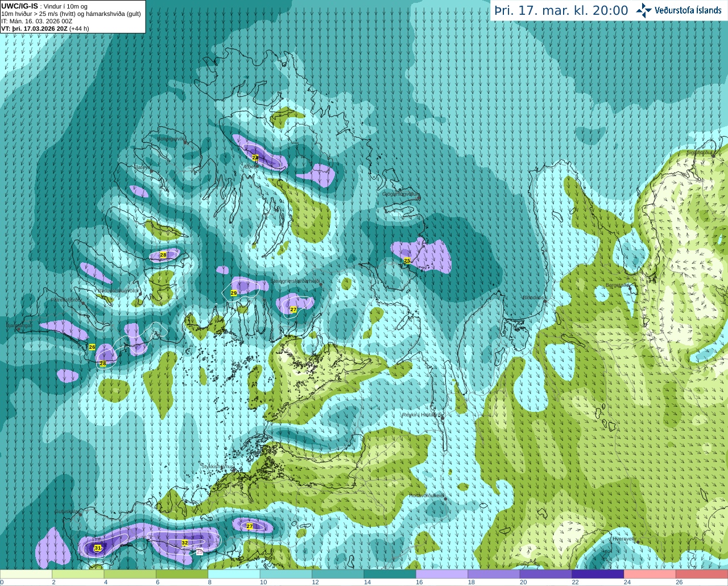This screenshot has height=586, width=728.
Task: Click the Patreksfjörður station label
Action: click(67, 299)
